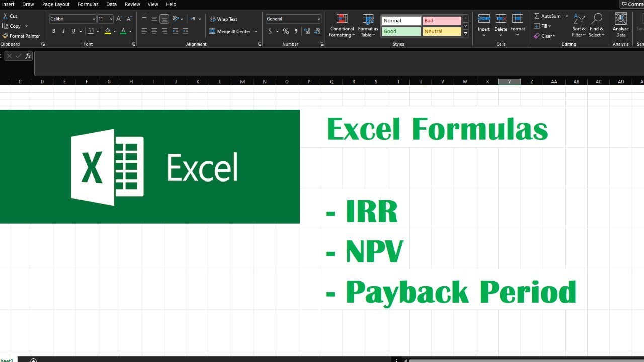Activate the Format Painter tool
Viewport: 644px width, 362px height.
(21, 36)
